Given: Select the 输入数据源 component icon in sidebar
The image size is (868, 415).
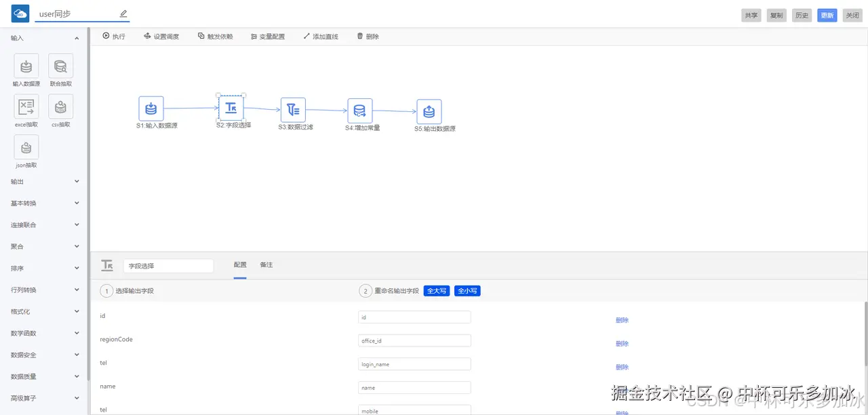Looking at the screenshot, I should 26,66.
